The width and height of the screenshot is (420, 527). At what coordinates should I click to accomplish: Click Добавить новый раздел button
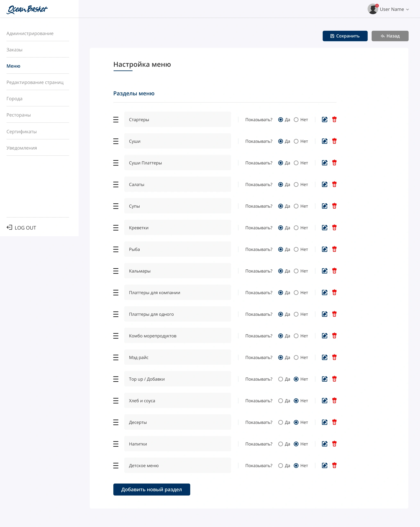click(x=151, y=490)
